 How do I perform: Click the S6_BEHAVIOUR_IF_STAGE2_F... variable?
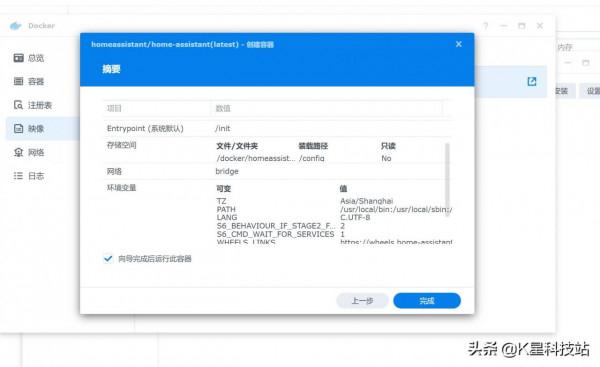click(276, 226)
